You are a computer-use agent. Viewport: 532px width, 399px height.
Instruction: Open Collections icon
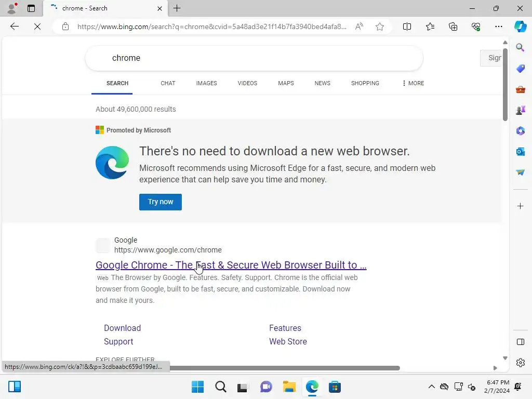click(x=453, y=26)
